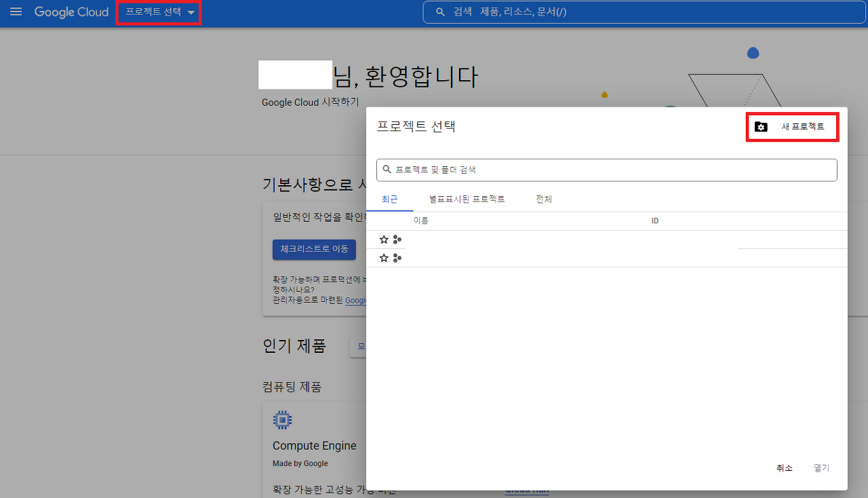Focus the top 검색 search field
The width and height of the screenshot is (868, 498).
[x=645, y=12]
